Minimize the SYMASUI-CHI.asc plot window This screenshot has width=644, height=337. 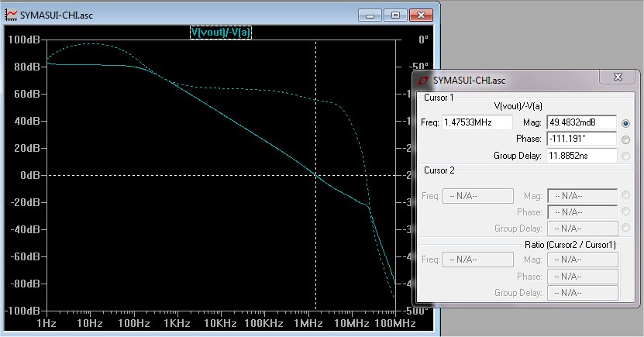pyautogui.click(x=370, y=15)
